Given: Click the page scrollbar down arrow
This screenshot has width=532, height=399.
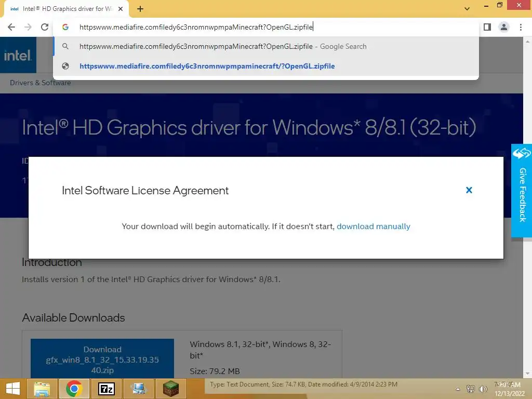Looking at the screenshot, I should coord(527,374).
